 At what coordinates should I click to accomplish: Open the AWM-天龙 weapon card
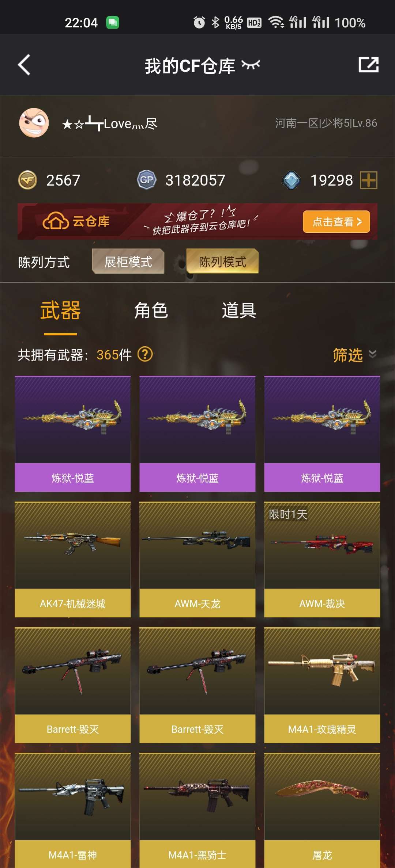pos(197,560)
